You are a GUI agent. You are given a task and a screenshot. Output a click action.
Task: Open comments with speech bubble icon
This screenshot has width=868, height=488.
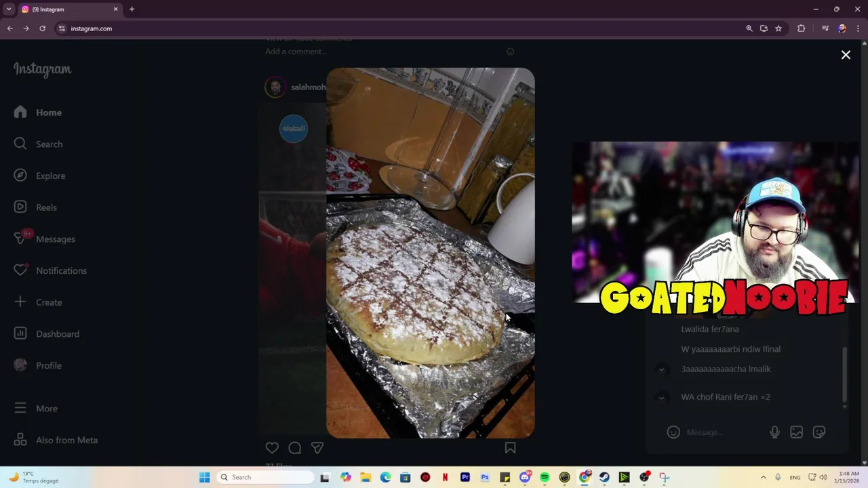click(x=294, y=447)
